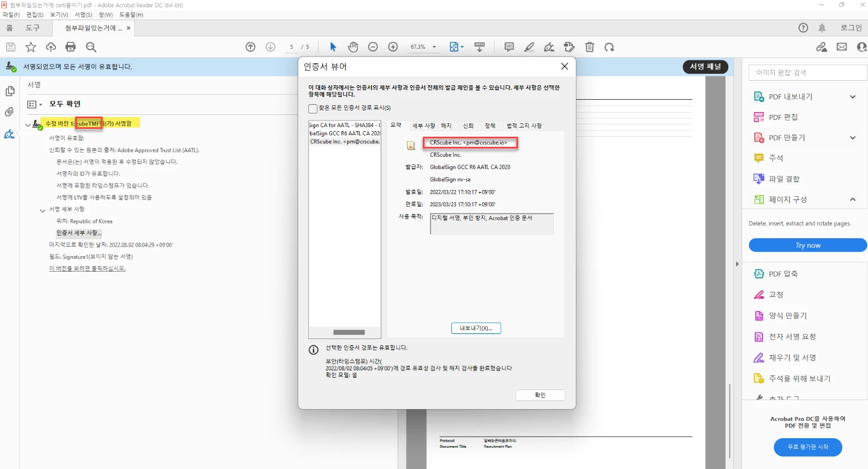Click the 교정 redact icon

coord(759,295)
